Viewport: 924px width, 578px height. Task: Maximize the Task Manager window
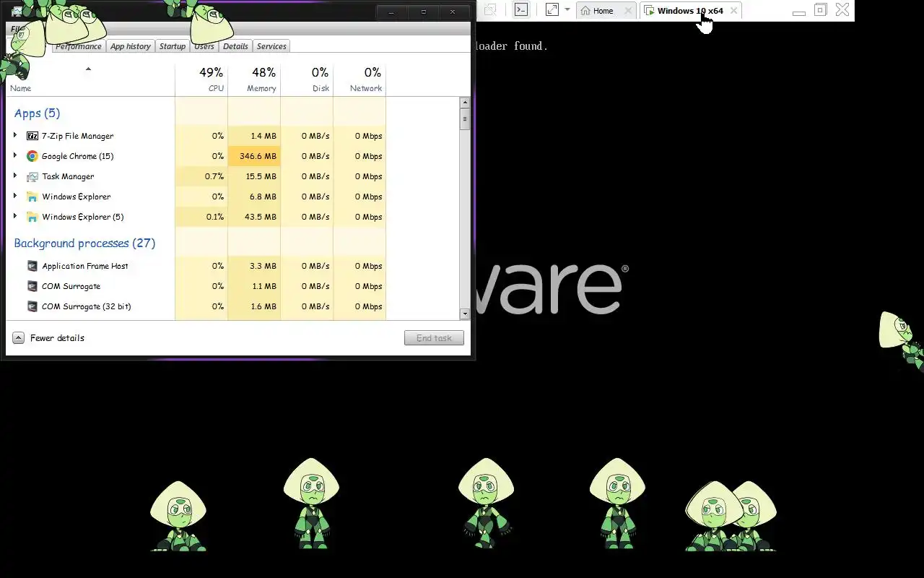(423, 12)
